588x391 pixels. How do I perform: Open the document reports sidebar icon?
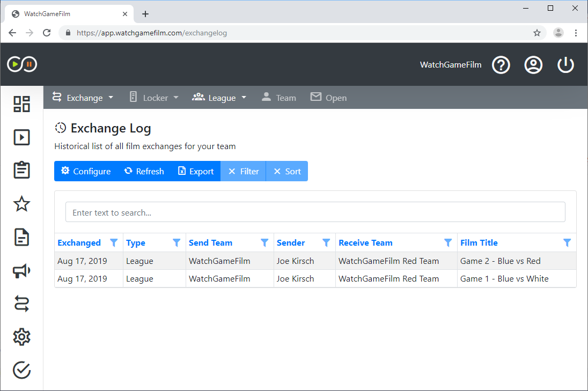click(x=21, y=237)
